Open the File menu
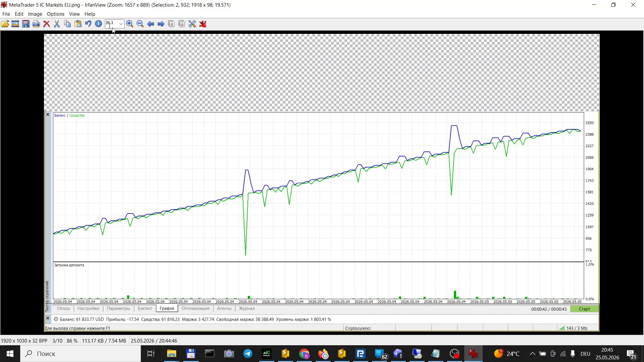 pos(6,14)
